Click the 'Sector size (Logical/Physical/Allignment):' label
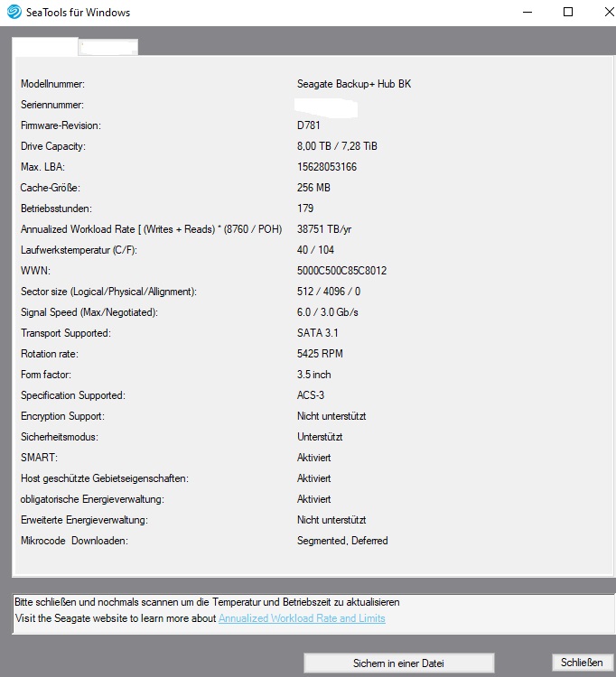Viewport: 616px width, 677px height. [x=108, y=292]
